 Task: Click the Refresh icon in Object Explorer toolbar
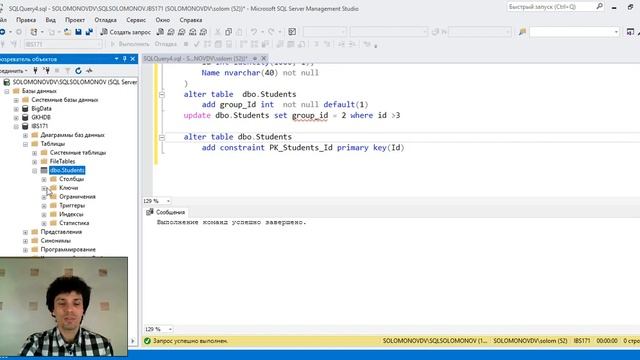pos(78,71)
